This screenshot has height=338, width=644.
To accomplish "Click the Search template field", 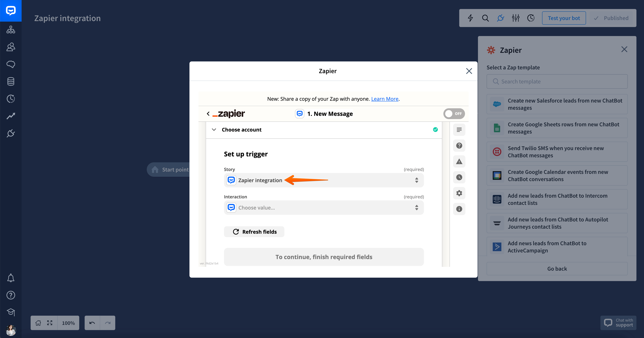I will tap(557, 82).
